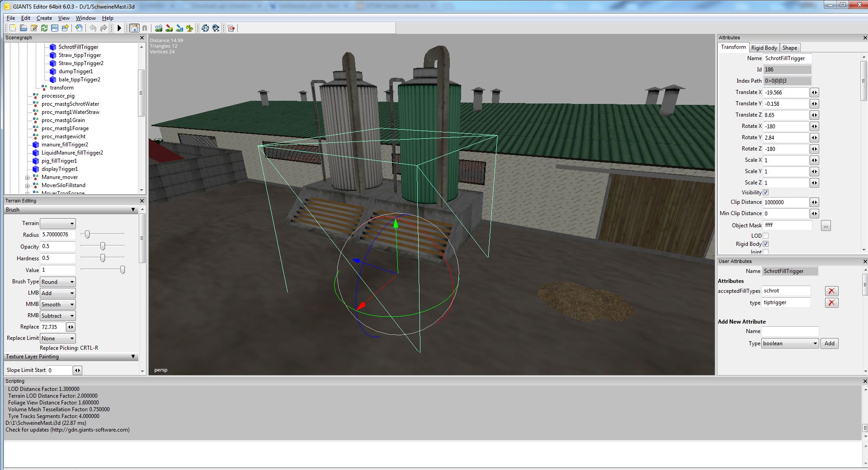
Task: Close the User Attributes panel
Action: [865, 262]
